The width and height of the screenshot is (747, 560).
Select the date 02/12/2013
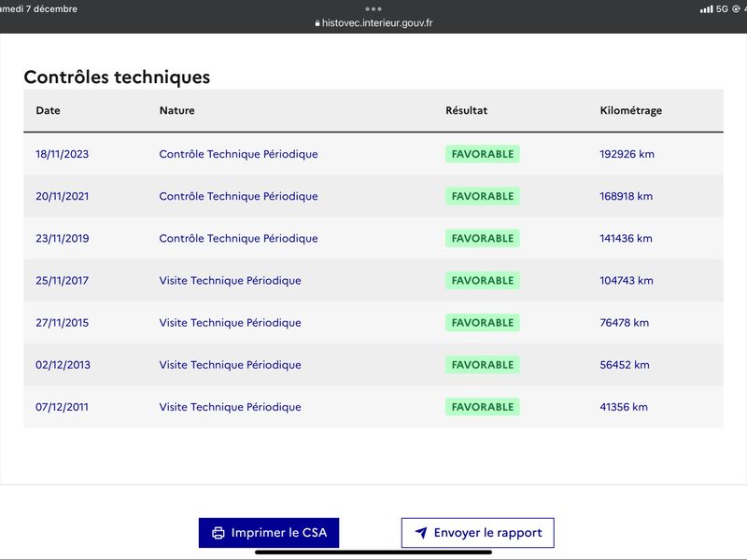pos(63,365)
